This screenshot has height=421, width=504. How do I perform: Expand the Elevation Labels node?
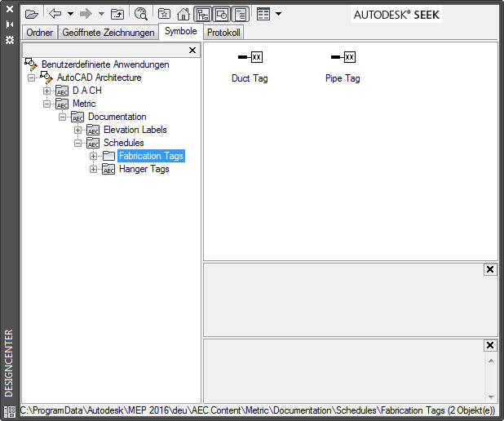pos(77,130)
